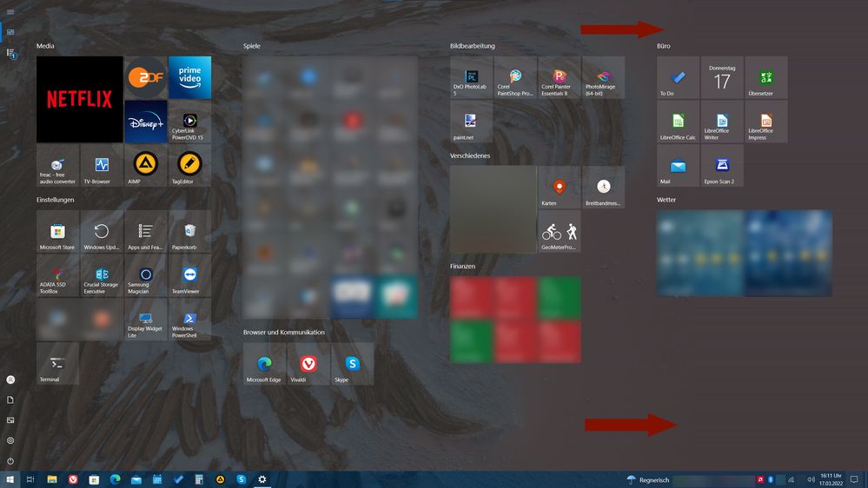Select the Büro group header
The width and height of the screenshot is (868, 488).
(663, 46)
